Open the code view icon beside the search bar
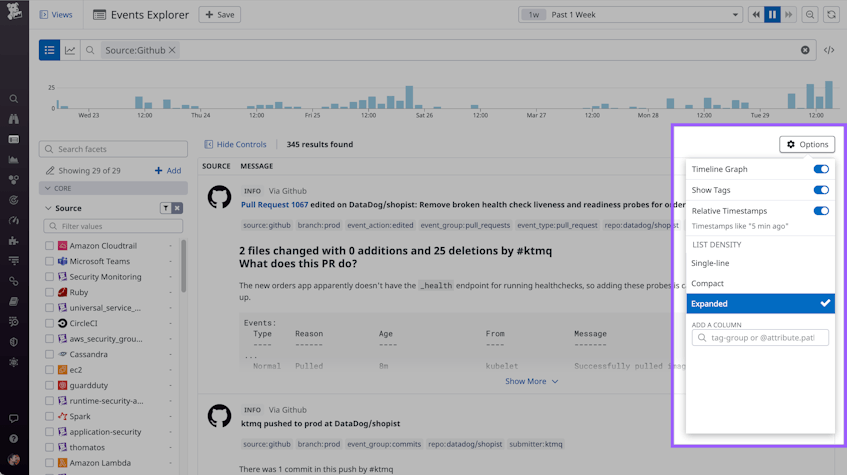Viewport: 847px width, 475px height. coord(829,50)
